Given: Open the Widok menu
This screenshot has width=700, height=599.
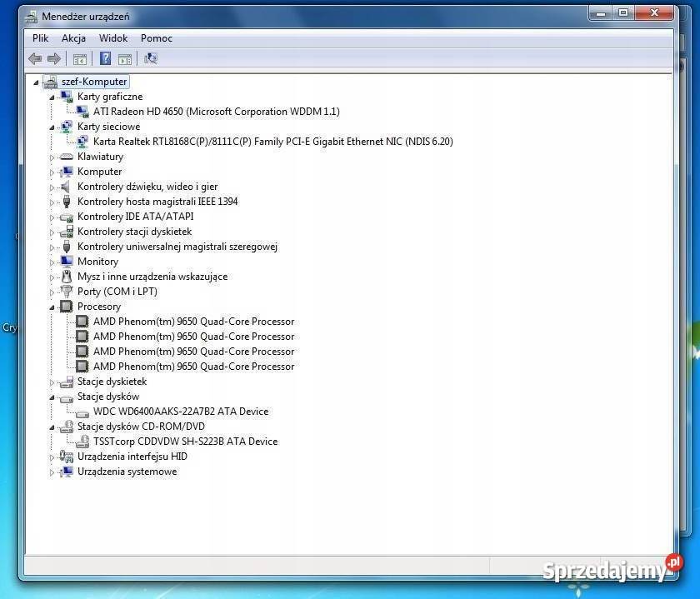Looking at the screenshot, I should click(113, 38).
